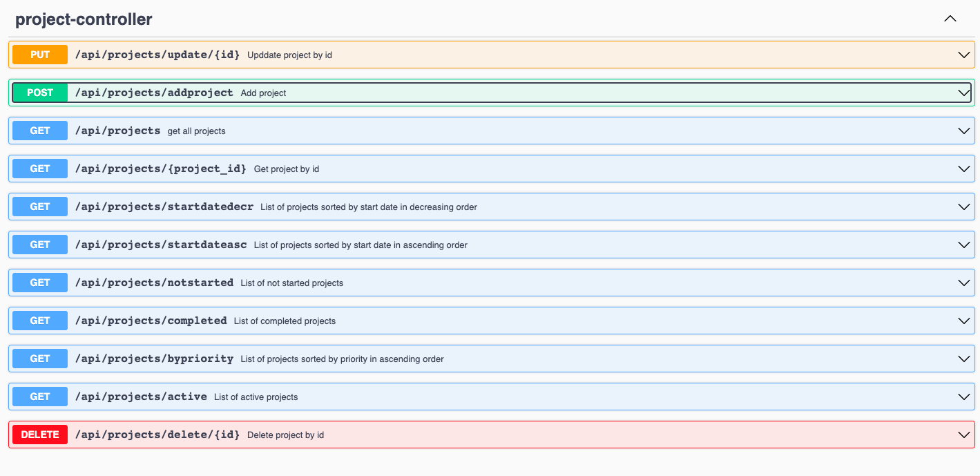Image resolution: width=980 pixels, height=476 pixels.
Task: Open the /api/projects/notstarted path
Action: point(154,283)
